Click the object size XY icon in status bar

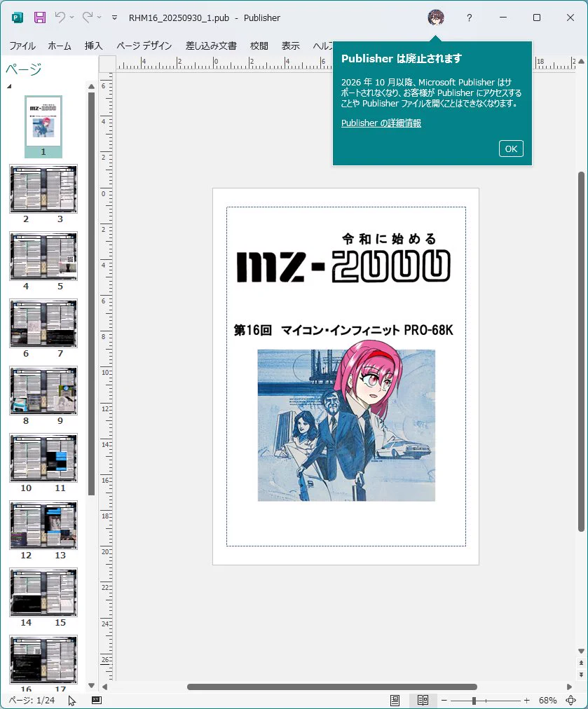(x=97, y=700)
